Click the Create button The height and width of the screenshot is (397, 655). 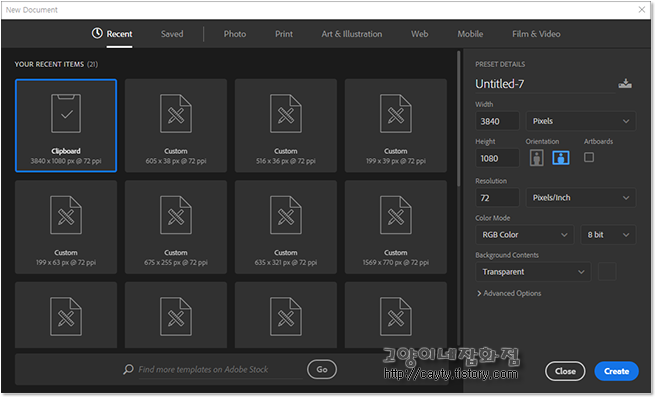pyautogui.click(x=617, y=371)
